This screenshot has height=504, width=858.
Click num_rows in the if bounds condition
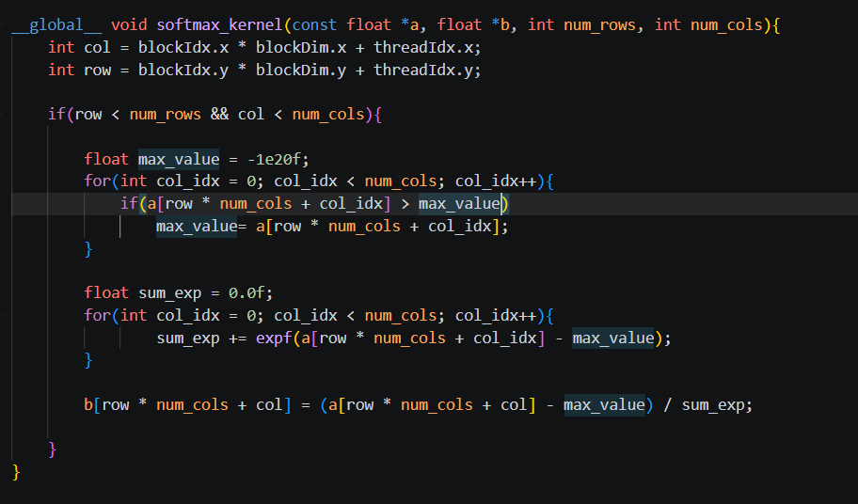coord(166,115)
